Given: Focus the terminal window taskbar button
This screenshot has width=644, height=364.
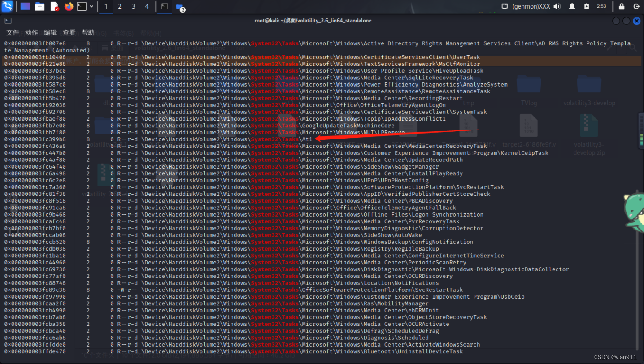Looking at the screenshot, I should [x=165, y=6].
